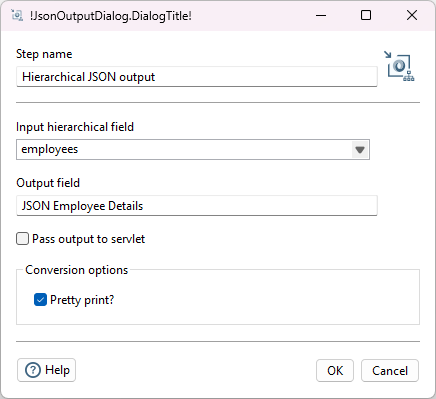436x399 pixels.
Task: Click the question mark help icon
Action: pyautogui.click(x=33, y=370)
